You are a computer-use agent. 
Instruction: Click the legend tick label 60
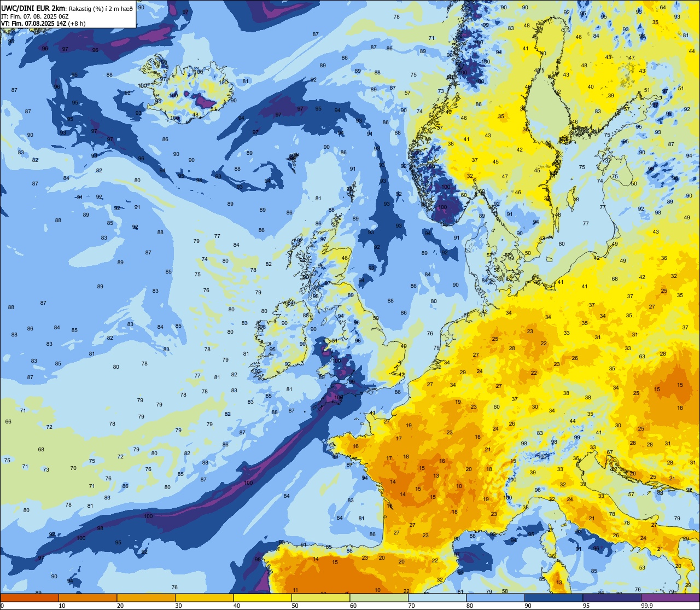[x=353, y=606]
